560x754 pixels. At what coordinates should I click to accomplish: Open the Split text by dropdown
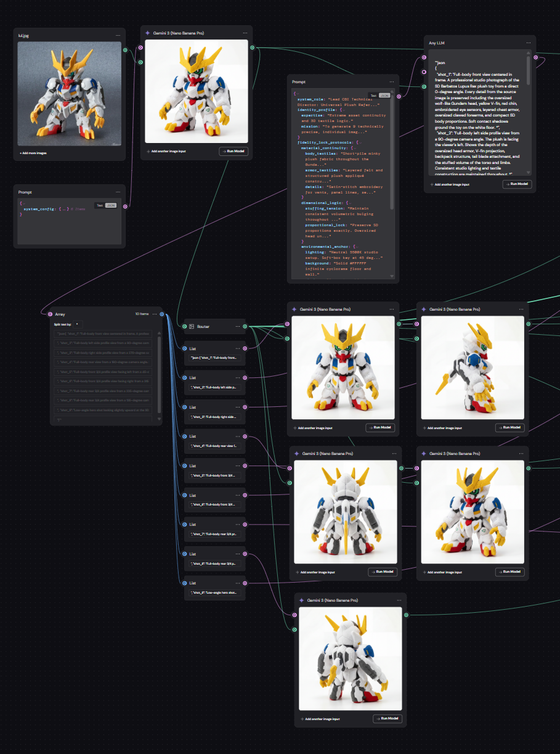77,324
